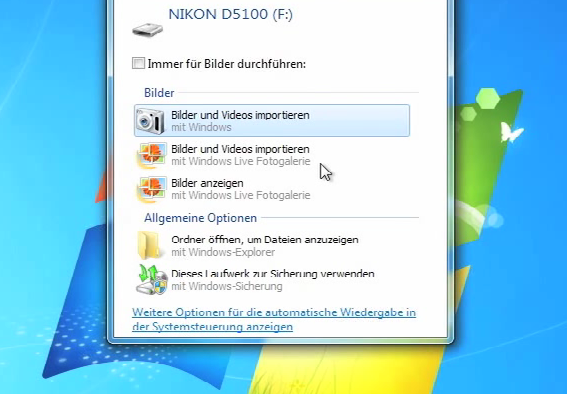Select 'Dieses Laufwerk zur Sicherung verwenden'

point(272,279)
